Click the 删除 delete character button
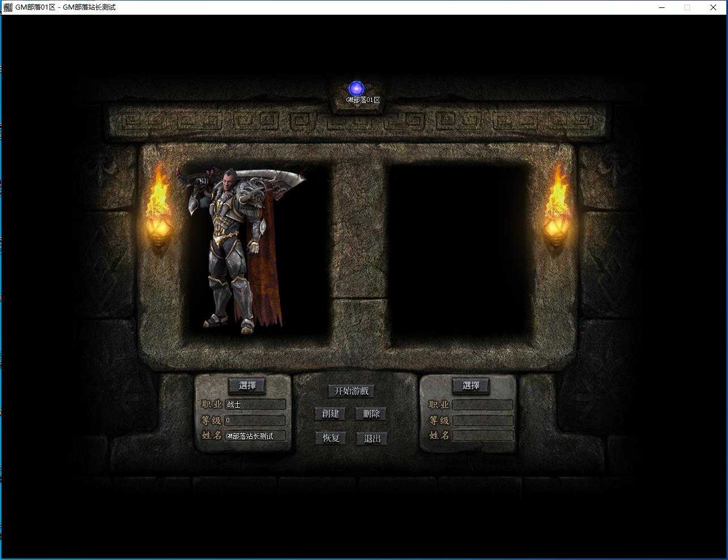728x560 pixels. [371, 414]
